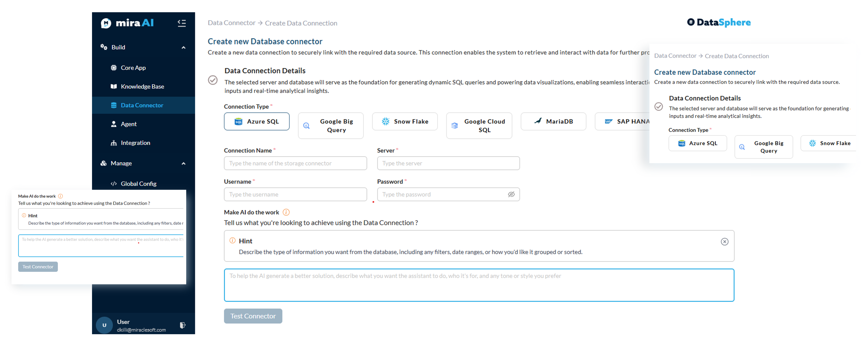Click the user avatar circle
The image size is (868, 345).
[104, 325]
